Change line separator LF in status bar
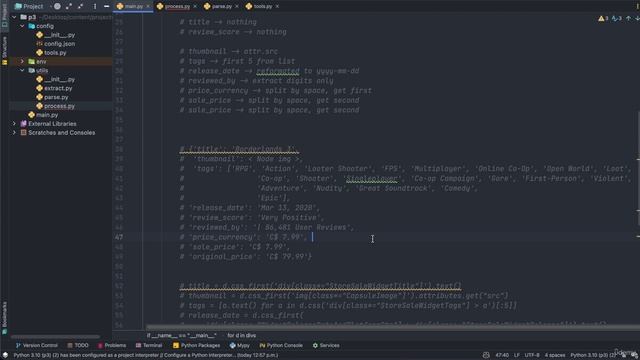The image size is (640, 360). click(516, 355)
